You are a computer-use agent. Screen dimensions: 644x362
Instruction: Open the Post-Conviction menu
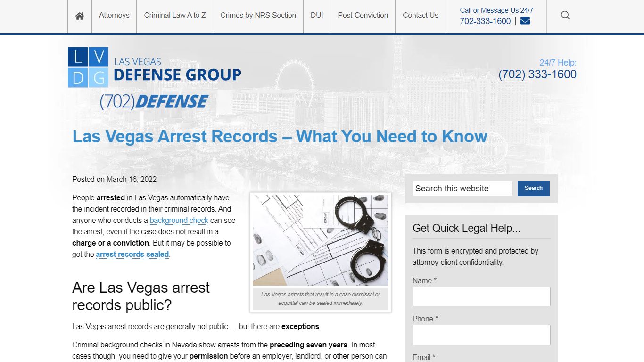(363, 15)
